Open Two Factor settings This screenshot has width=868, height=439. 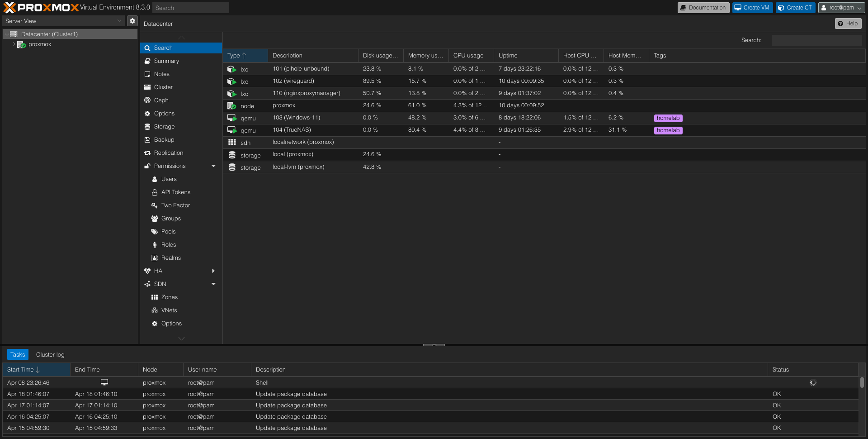coord(181,205)
